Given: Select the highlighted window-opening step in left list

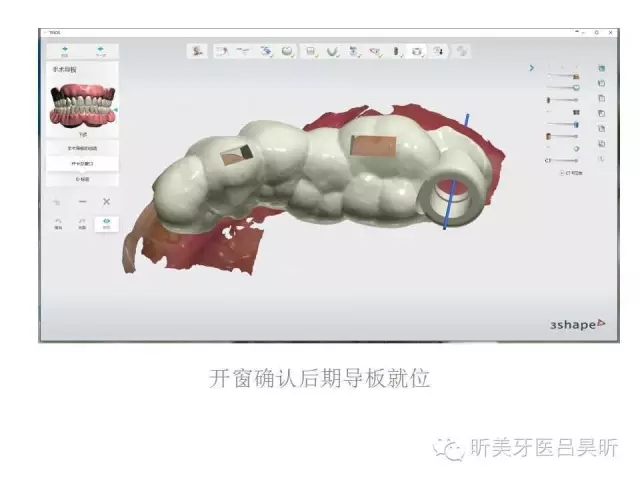Looking at the screenshot, I should [x=82, y=163].
